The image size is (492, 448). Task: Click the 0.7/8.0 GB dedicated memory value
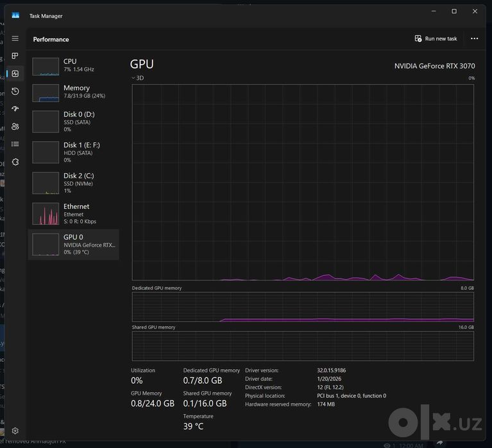pos(203,381)
